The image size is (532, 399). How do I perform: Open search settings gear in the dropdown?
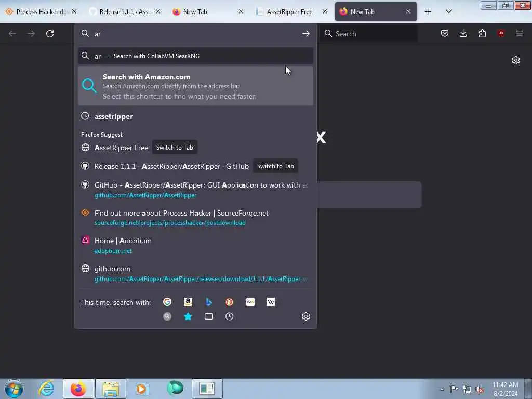[305, 316]
